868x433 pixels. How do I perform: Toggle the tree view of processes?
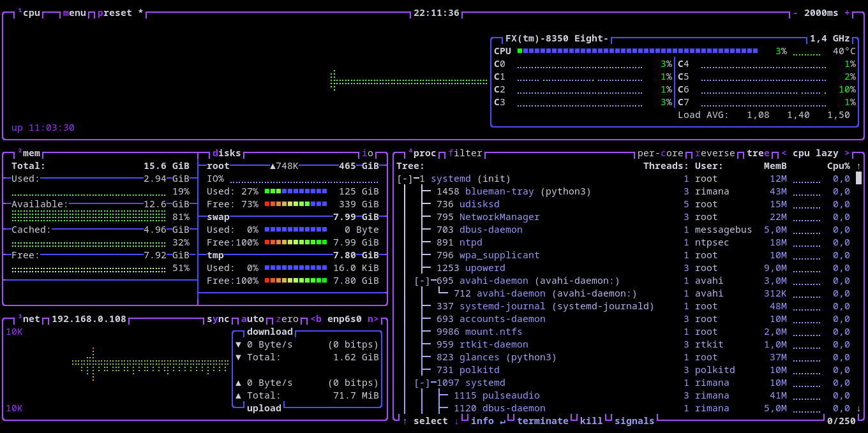click(x=758, y=153)
